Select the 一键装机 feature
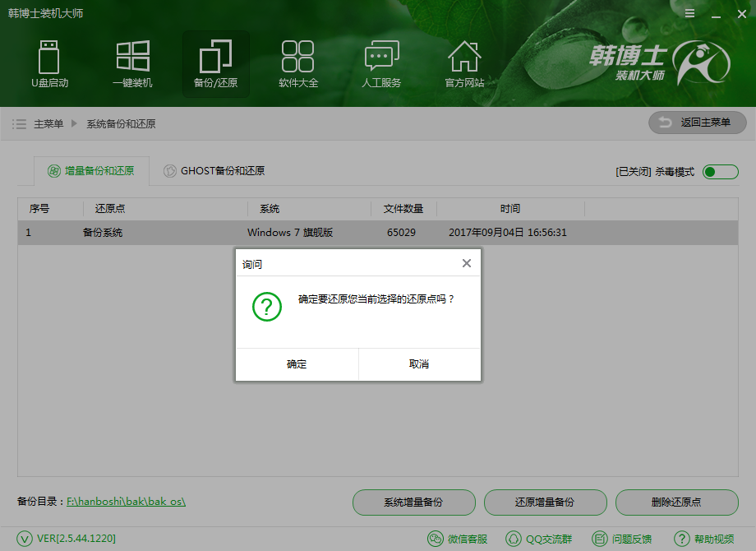The height and width of the screenshot is (551, 756). coord(132,64)
